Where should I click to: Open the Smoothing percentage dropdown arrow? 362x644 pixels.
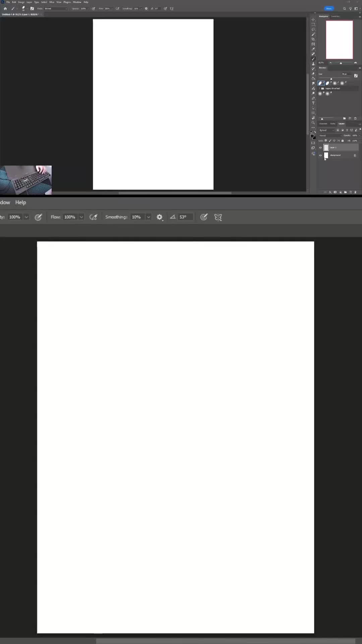coord(148,217)
